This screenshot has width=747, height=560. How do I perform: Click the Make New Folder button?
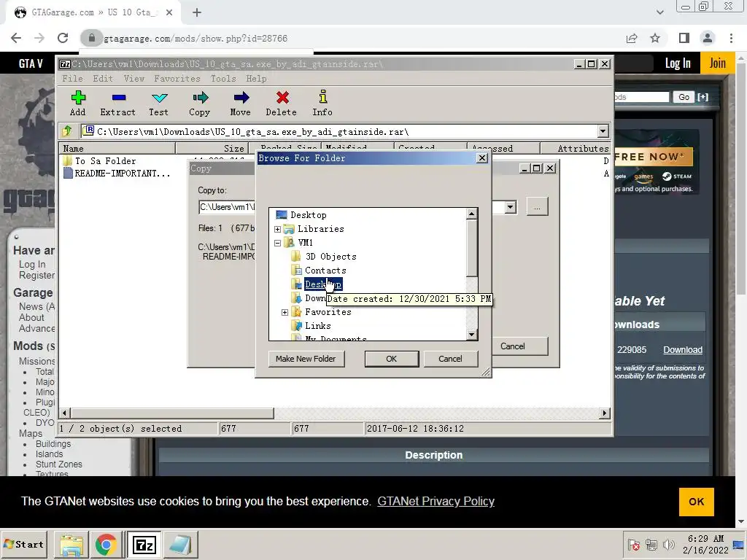(x=306, y=359)
